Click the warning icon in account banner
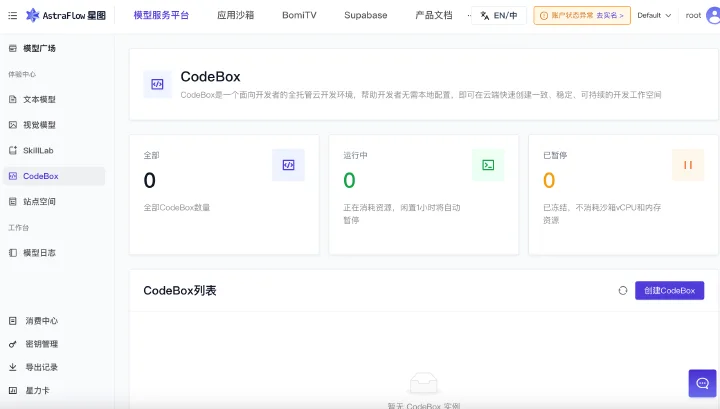Viewport: 720px width, 409px height. pyautogui.click(x=544, y=16)
